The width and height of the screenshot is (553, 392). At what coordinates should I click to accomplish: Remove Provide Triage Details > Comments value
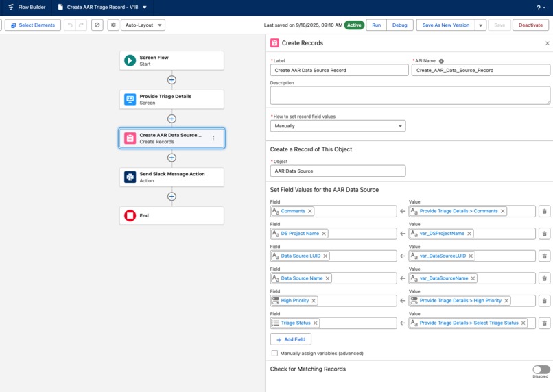click(x=502, y=211)
